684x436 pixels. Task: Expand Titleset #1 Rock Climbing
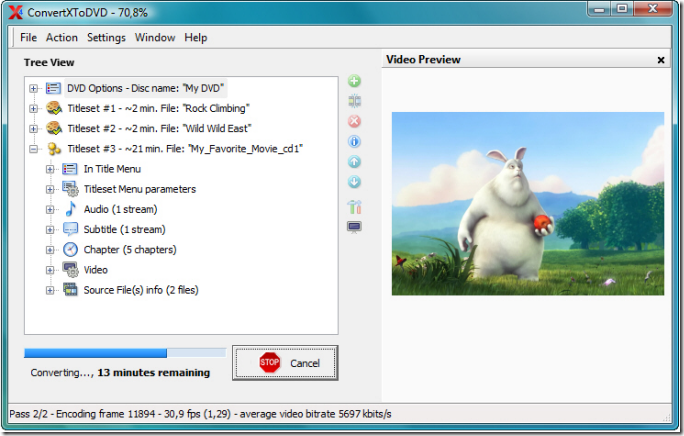[x=34, y=108]
